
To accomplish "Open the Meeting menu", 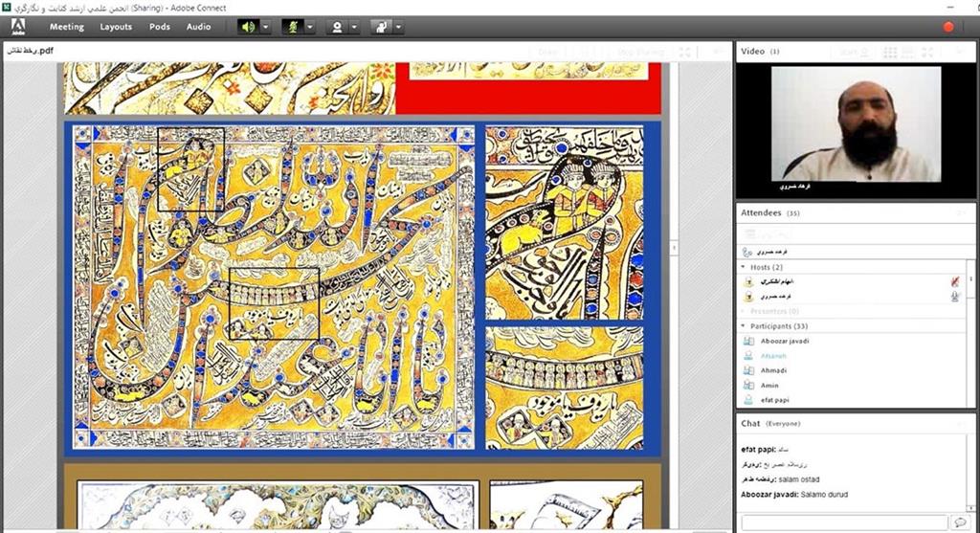I will [x=67, y=27].
